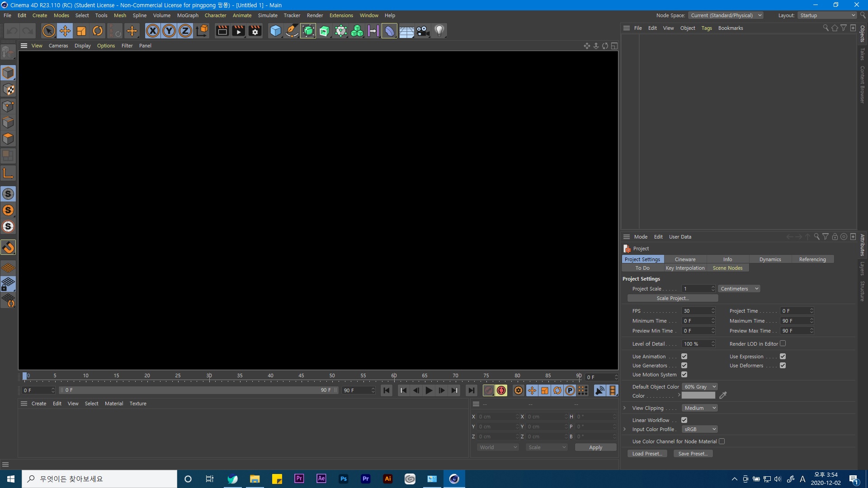Click Render to Picture Viewer icon
Screen dimensions: 868x488
(238, 31)
